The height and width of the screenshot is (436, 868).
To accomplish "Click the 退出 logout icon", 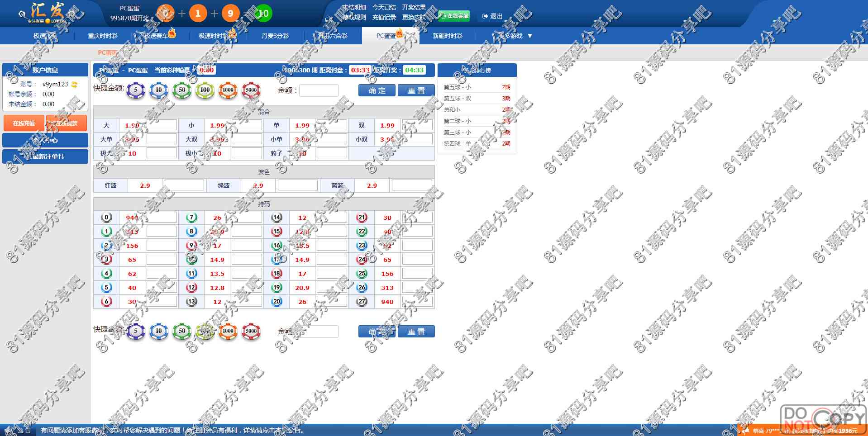I will pos(485,16).
